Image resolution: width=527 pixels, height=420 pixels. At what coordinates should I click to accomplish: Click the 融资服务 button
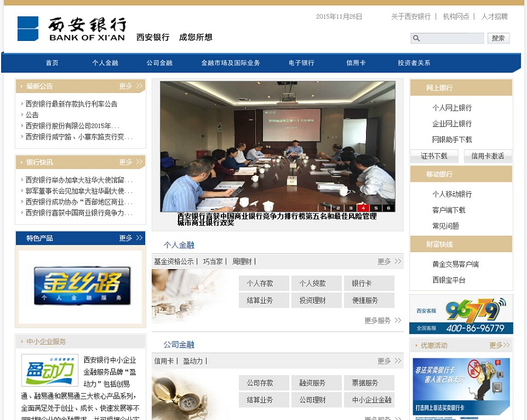[317, 383]
